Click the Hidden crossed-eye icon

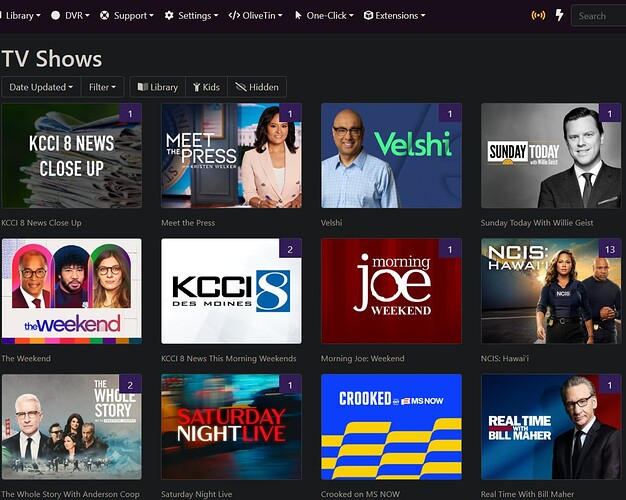pyautogui.click(x=241, y=87)
